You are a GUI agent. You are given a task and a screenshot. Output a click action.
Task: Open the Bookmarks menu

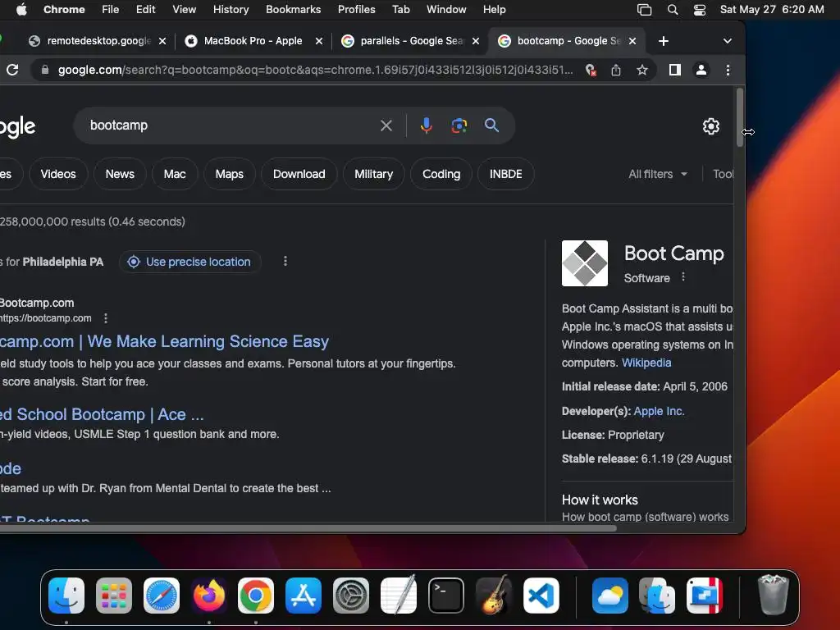[293, 10]
